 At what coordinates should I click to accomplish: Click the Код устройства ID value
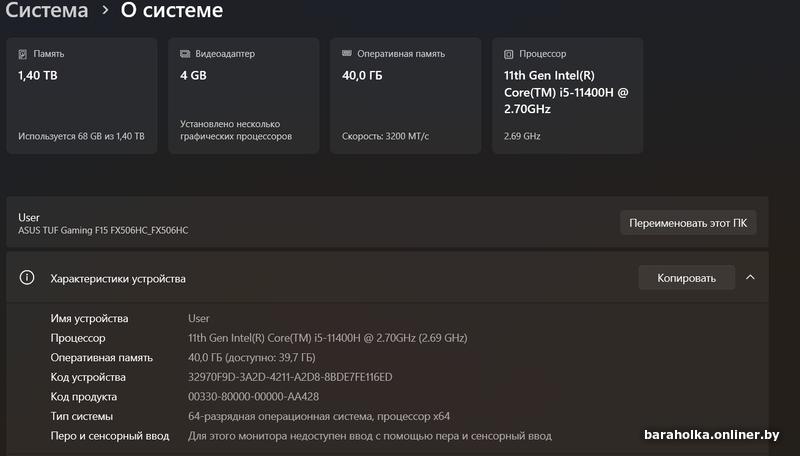[x=290, y=377]
